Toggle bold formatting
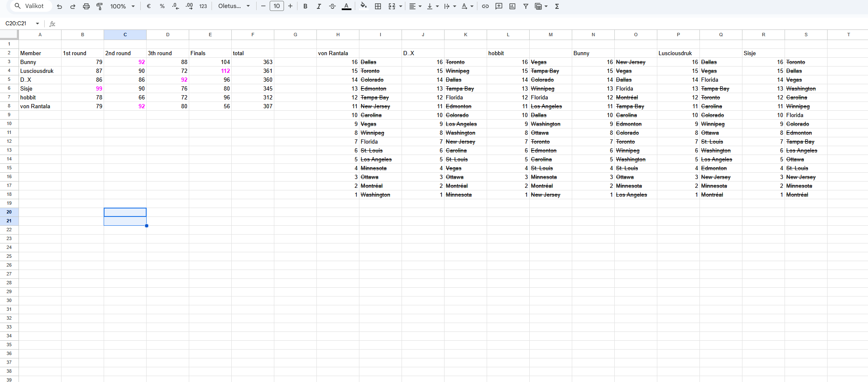The image size is (868, 382). click(305, 6)
